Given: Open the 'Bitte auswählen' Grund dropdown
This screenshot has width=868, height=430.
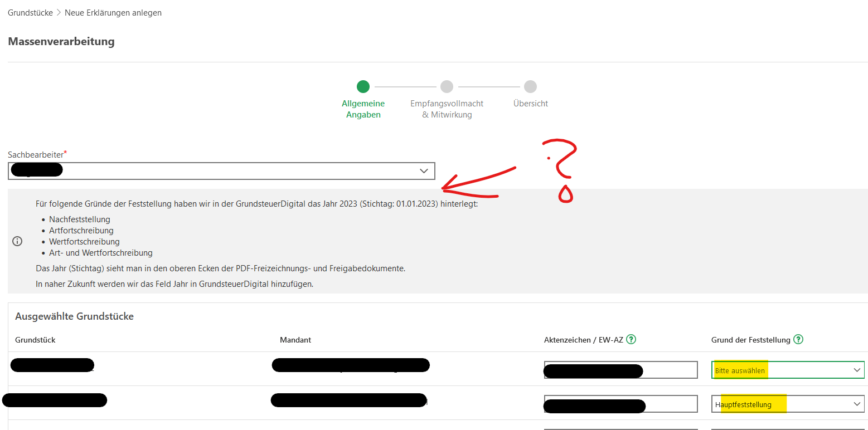Looking at the screenshot, I should pyautogui.click(x=788, y=370).
